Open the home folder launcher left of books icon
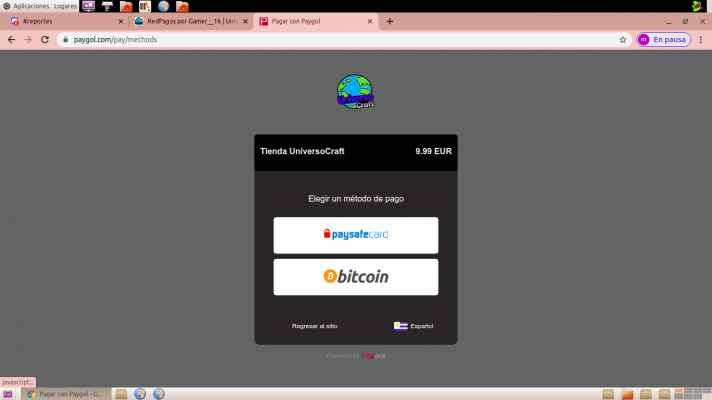This screenshot has height=400, width=712. click(126, 6)
